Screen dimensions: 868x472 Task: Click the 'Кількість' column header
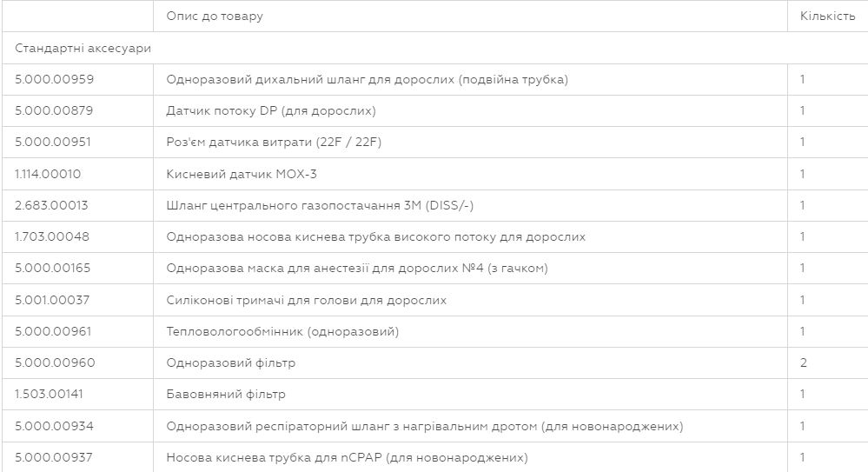pos(827,16)
